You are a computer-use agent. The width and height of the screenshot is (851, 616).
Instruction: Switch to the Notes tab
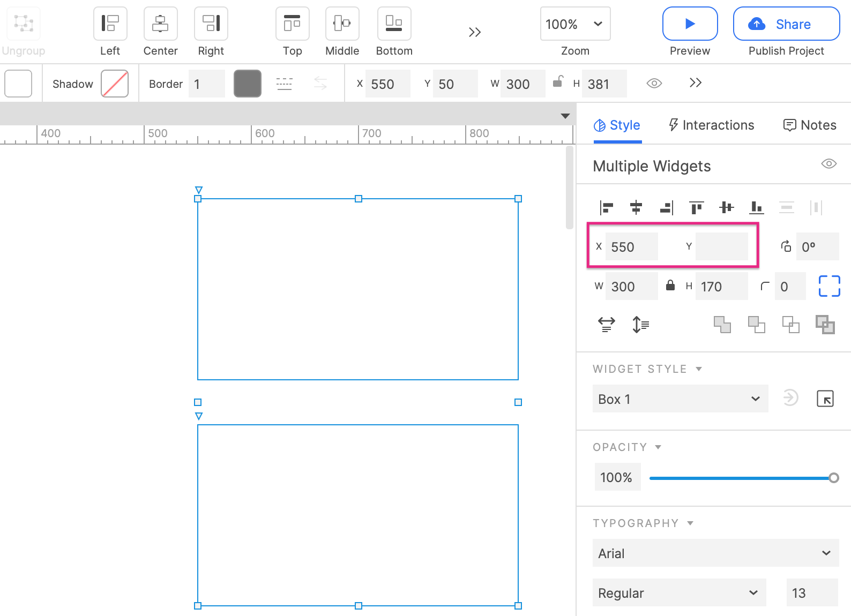(x=810, y=125)
